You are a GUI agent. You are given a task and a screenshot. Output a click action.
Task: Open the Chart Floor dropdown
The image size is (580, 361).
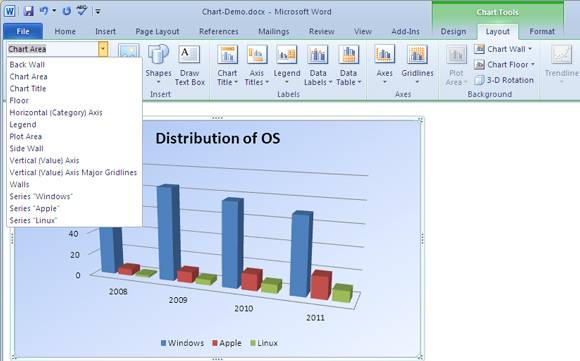click(505, 65)
